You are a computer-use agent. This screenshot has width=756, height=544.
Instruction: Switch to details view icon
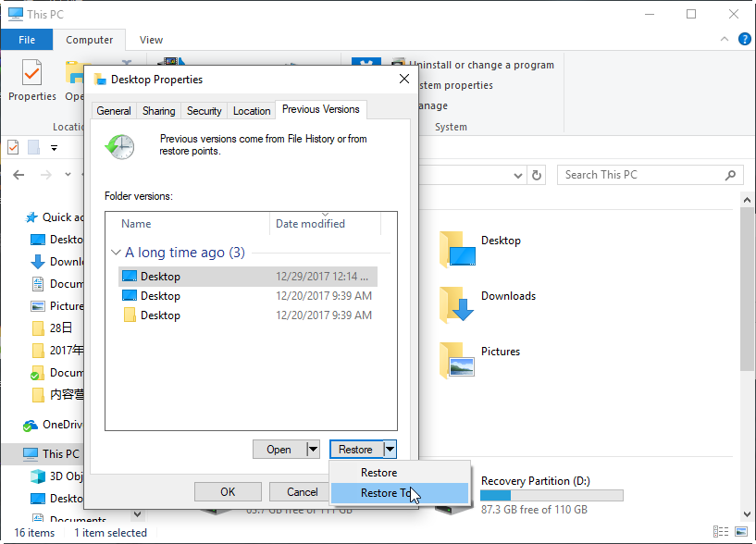(721, 531)
